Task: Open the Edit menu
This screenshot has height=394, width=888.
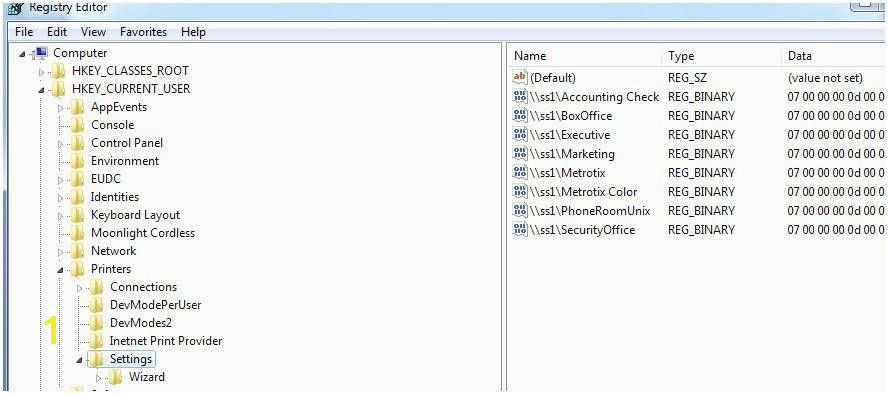Action: (57, 32)
